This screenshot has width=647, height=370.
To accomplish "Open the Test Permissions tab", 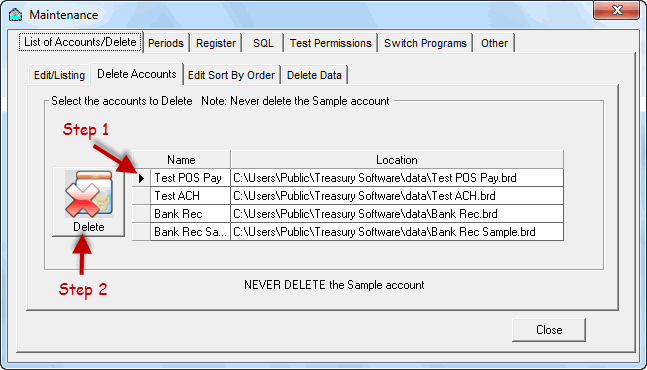I will pyautogui.click(x=331, y=43).
